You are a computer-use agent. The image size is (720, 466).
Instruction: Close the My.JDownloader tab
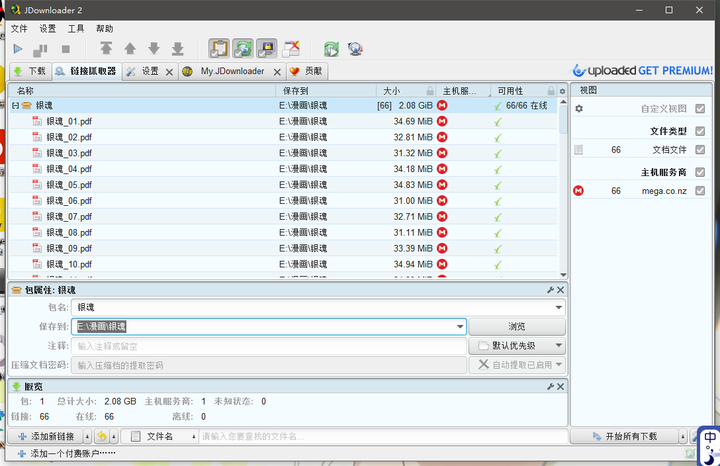coord(277,72)
